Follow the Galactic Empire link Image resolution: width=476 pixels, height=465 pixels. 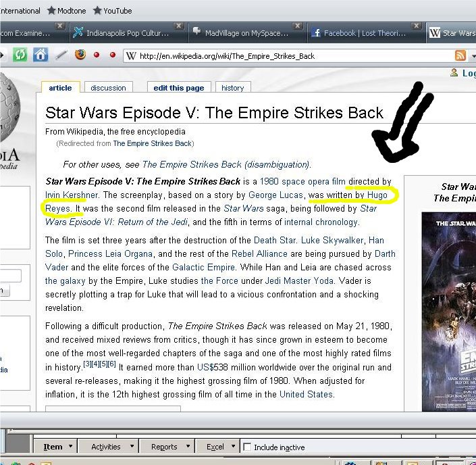point(203,267)
